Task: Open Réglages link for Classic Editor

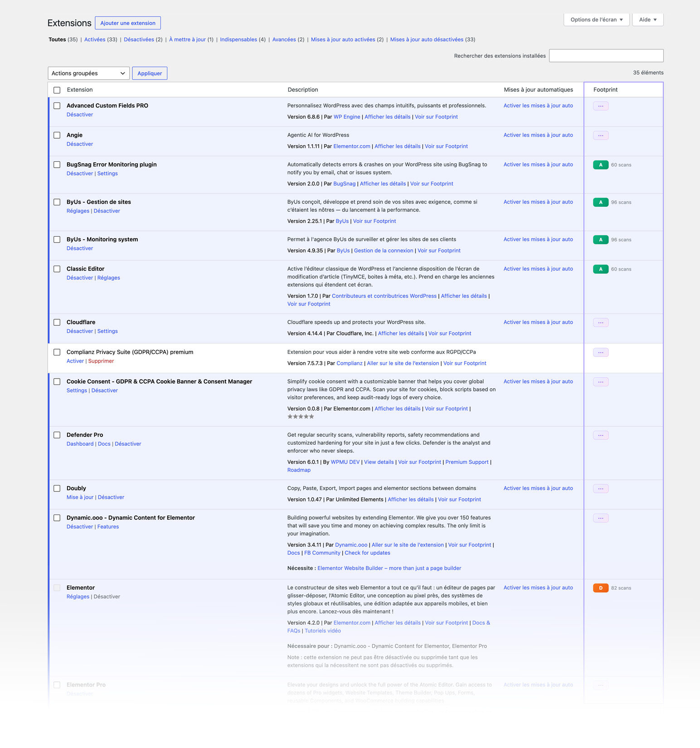Action: pyautogui.click(x=109, y=278)
